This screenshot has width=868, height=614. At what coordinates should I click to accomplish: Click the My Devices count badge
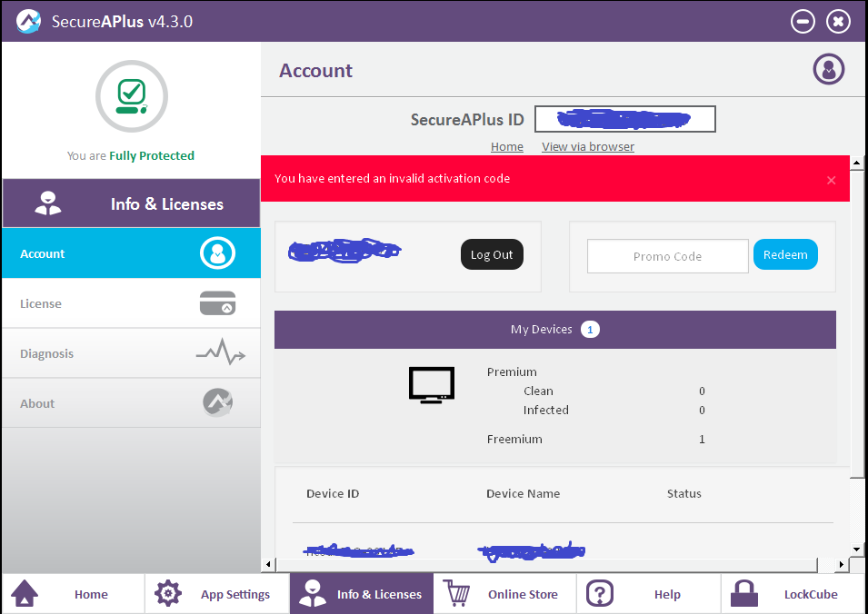pyautogui.click(x=590, y=330)
